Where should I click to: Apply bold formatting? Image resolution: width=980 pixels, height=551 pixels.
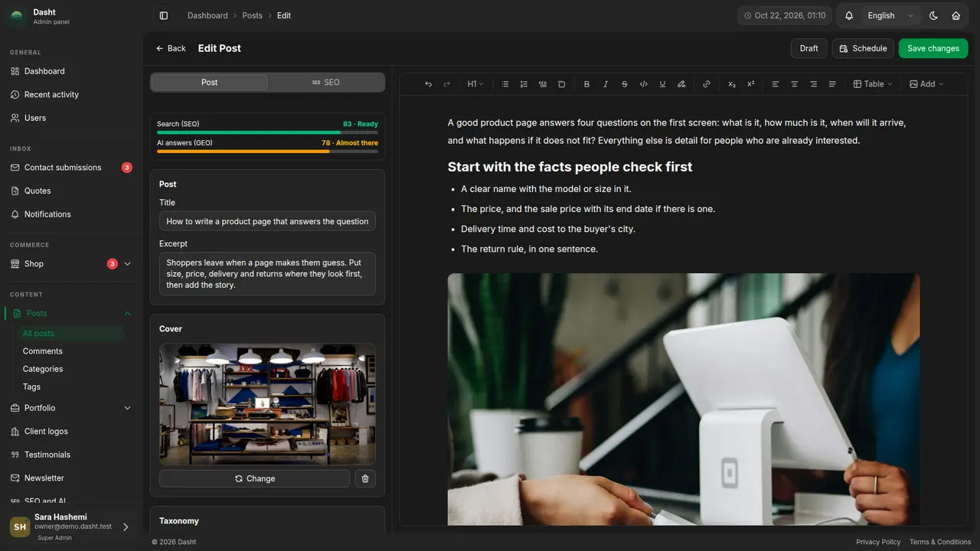586,84
